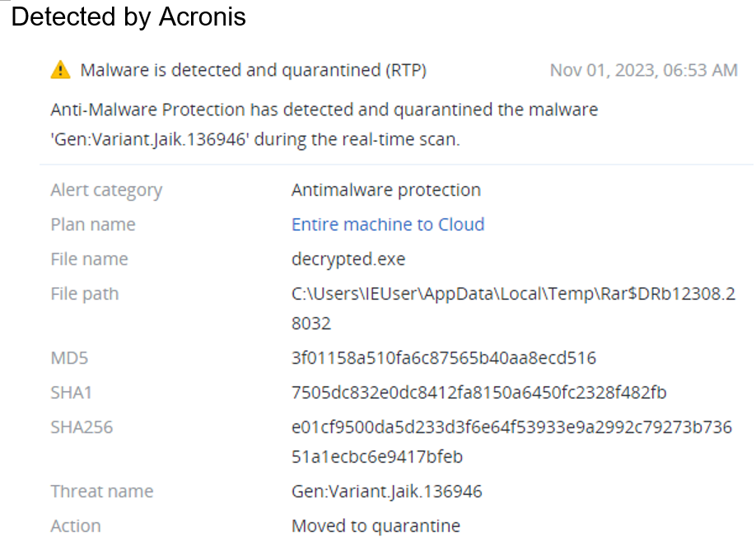This screenshot has height=546, width=756.
Task: Click the MD5 hash value
Action: [x=444, y=358]
